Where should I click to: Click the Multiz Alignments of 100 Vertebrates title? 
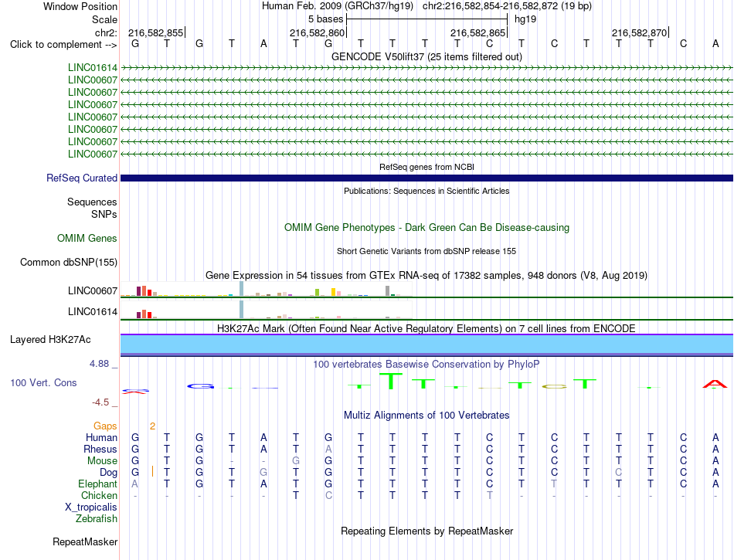pos(426,415)
